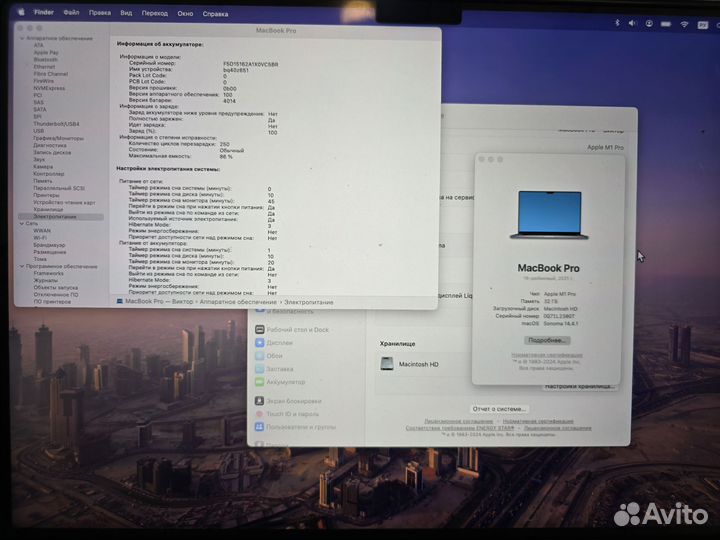Open Wi-Fi icon in menu bar
The height and width of the screenshot is (540, 720).
click(x=684, y=25)
